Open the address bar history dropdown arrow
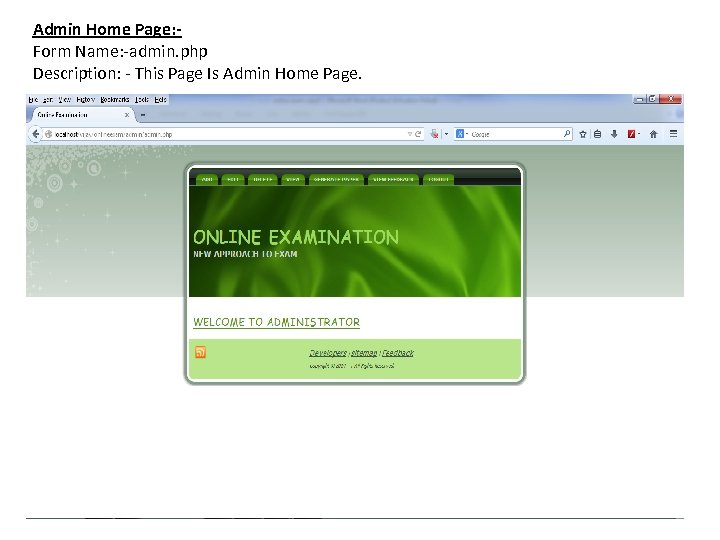 tap(409, 134)
